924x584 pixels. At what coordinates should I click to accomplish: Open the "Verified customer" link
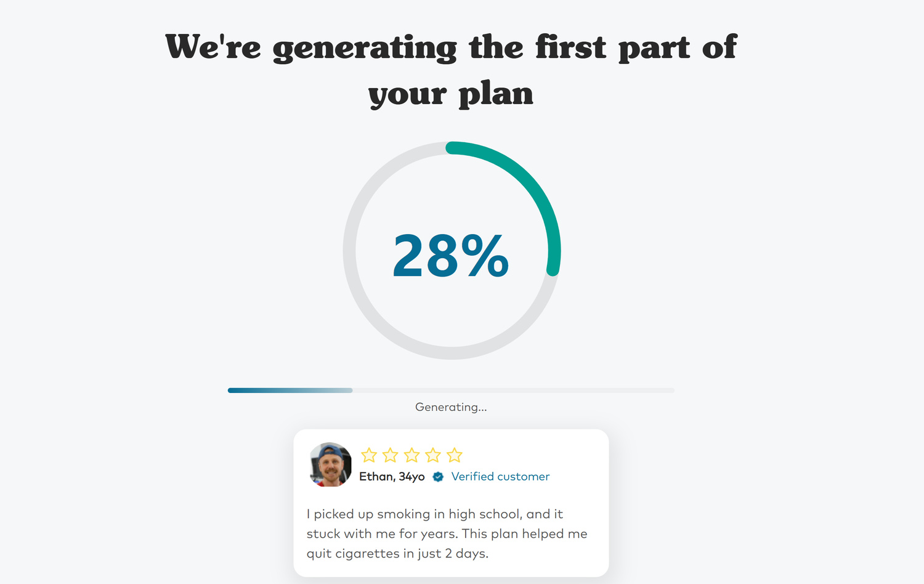point(500,477)
